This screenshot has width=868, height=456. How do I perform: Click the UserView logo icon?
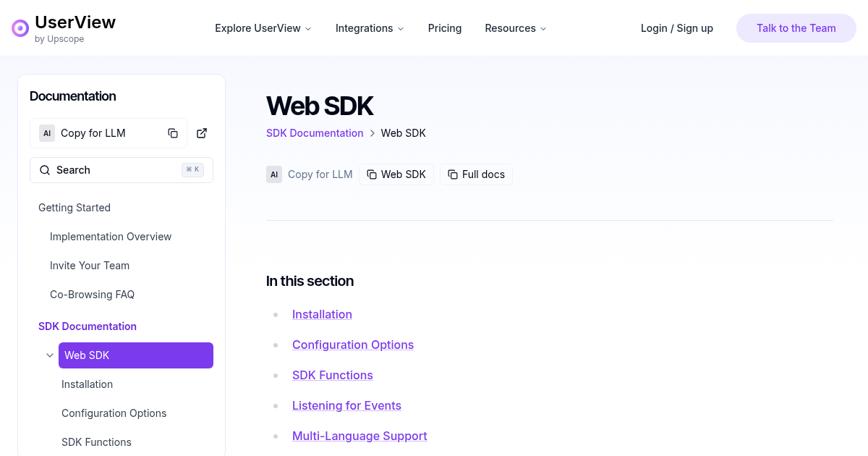pyautogui.click(x=20, y=28)
